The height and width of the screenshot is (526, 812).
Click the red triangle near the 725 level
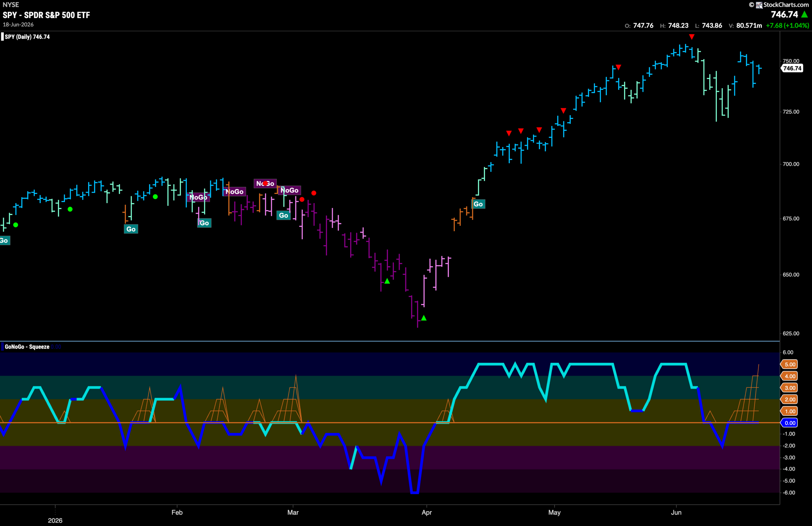[563, 111]
